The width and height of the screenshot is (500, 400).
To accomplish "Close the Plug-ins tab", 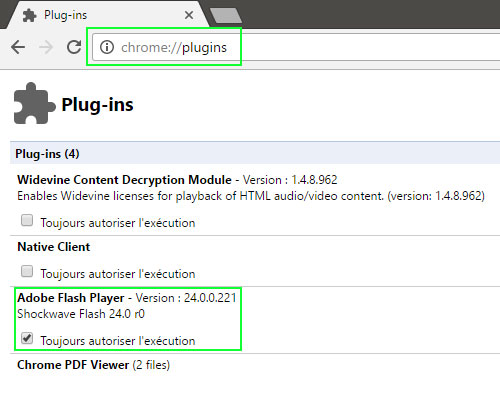I will tap(189, 15).
